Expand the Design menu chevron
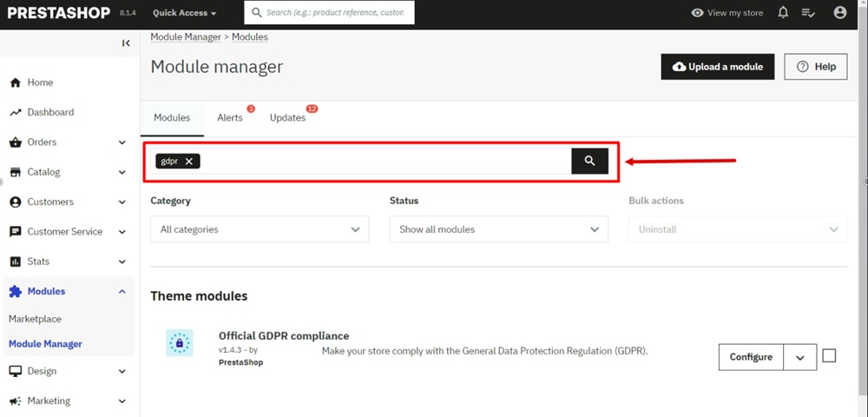868x417 pixels. (122, 371)
